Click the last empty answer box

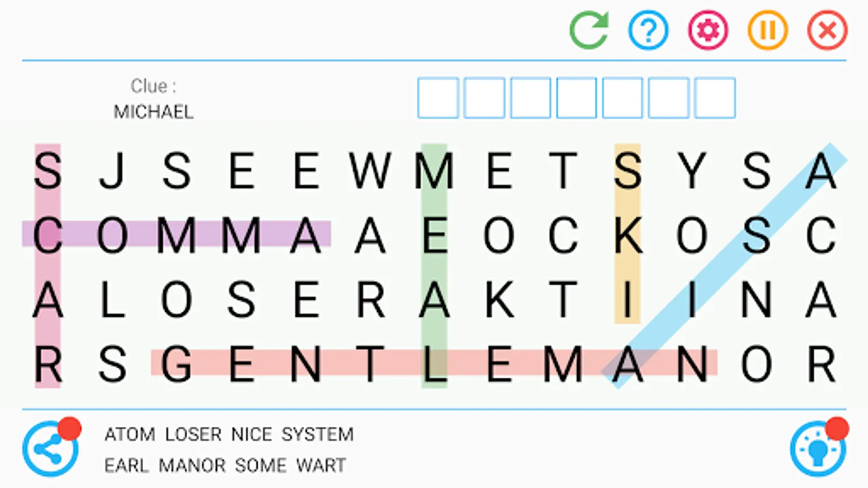click(715, 98)
